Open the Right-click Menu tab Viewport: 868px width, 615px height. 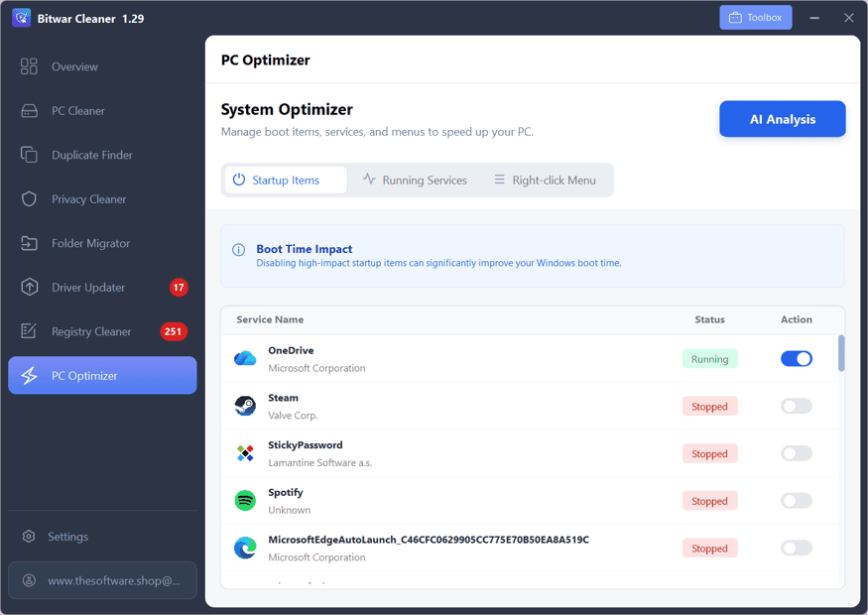coord(545,180)
